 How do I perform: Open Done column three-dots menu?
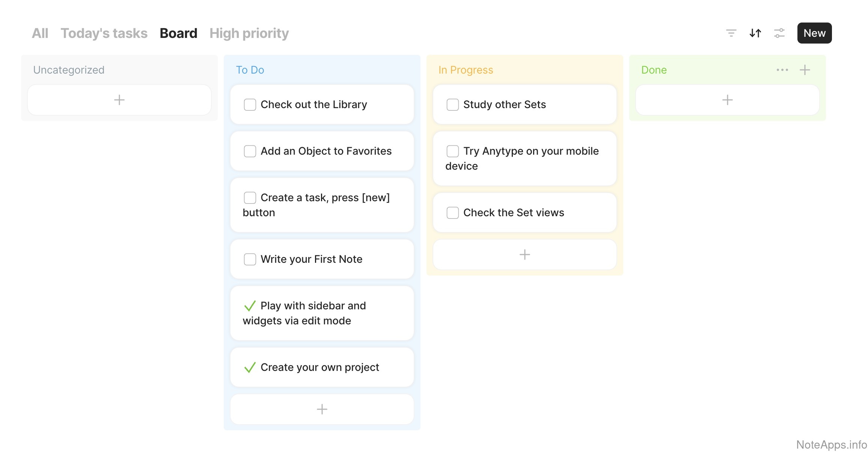(782, 70)
